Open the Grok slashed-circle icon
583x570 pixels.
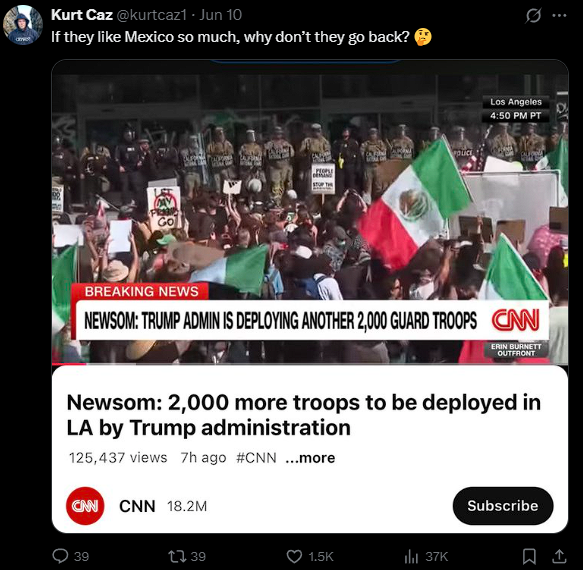[533, 16]
